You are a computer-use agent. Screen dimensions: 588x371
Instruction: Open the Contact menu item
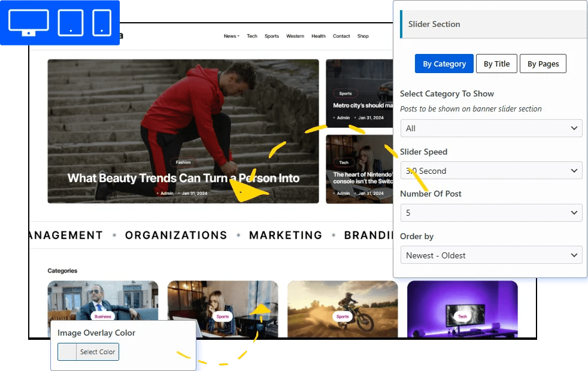coord(341,36)
